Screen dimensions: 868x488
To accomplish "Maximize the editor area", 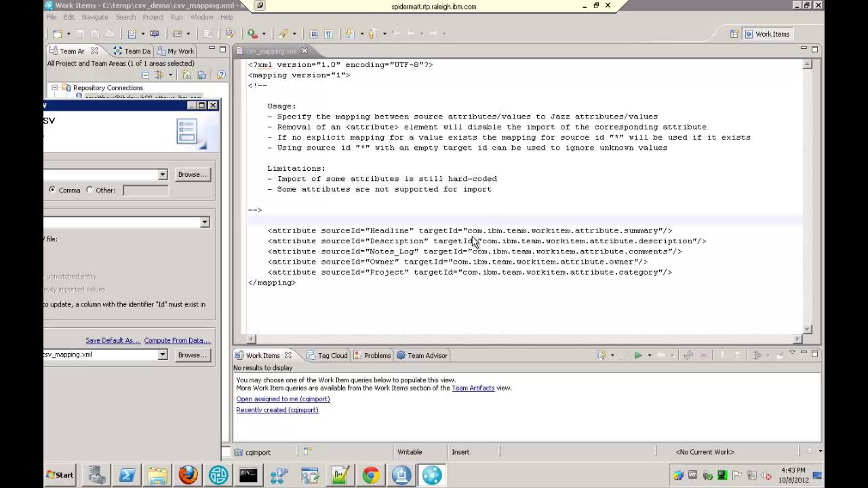I will [x=815, y=49].
